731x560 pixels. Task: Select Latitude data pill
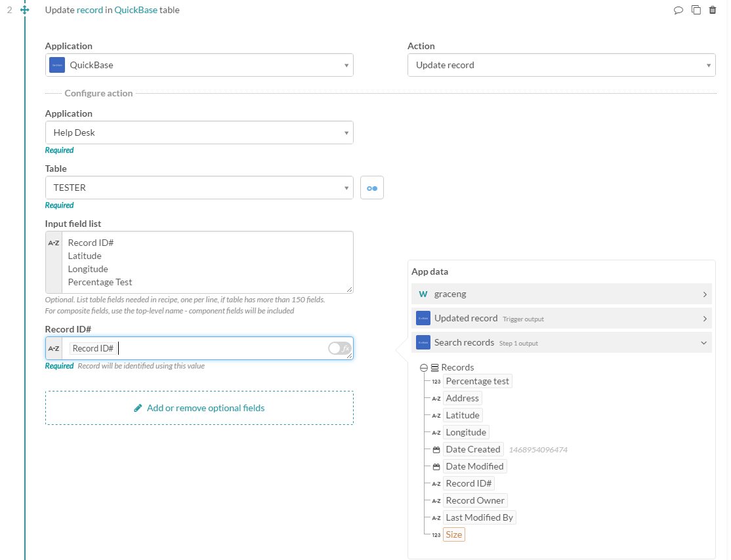(x=463, y=415)
